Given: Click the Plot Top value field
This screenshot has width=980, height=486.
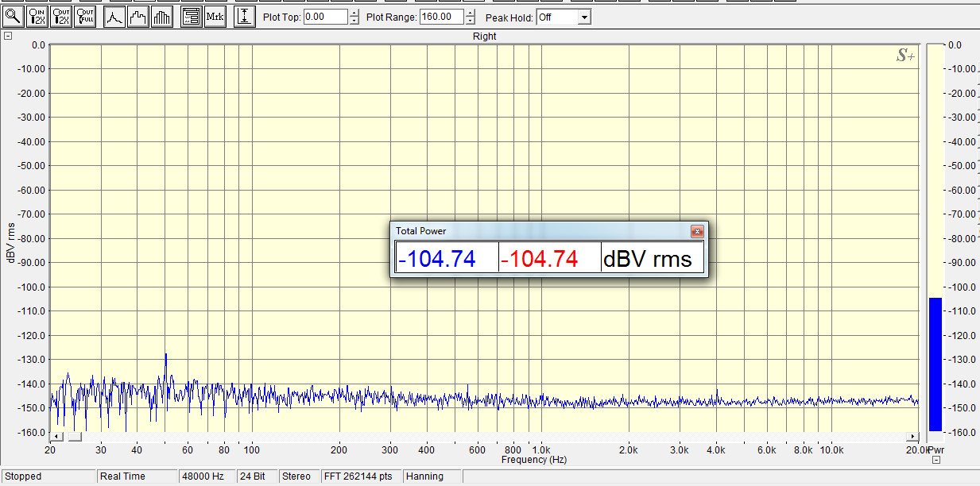Looking at the screenshot, I should (x=326, y=17).
